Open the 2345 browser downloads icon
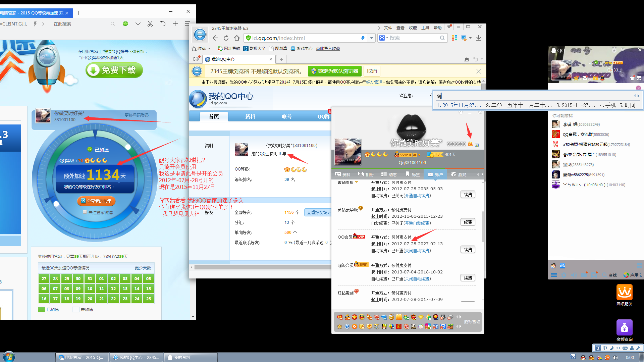Screen dimensions: 644x362 tap(479, 38)
